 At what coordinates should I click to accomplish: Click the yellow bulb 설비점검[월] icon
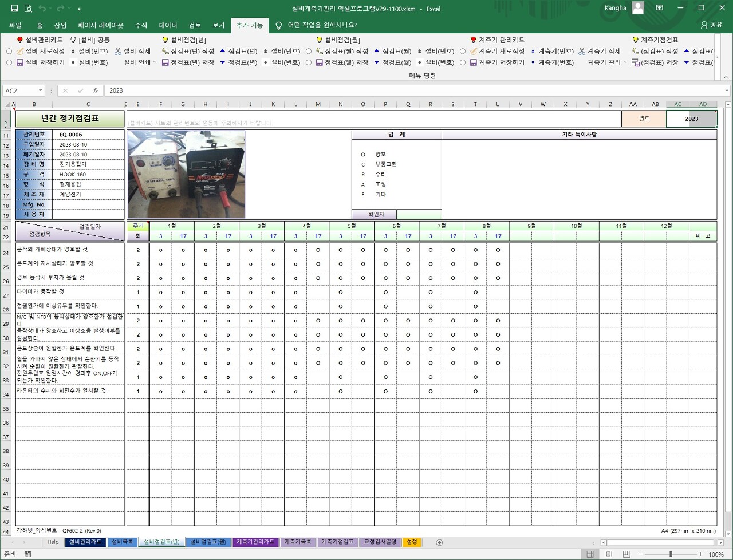(320, 40)
